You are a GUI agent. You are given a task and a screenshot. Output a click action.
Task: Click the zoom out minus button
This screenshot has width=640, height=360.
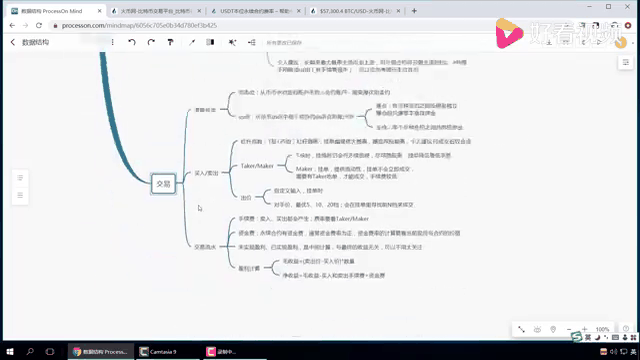click(x=569, y=329)
